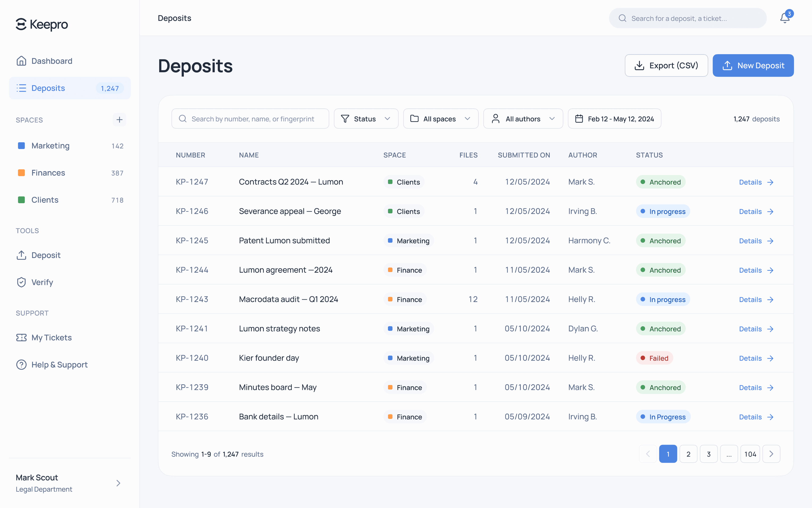
Task: Open the All authors dropdown
Action: click(x=523, y=119)
